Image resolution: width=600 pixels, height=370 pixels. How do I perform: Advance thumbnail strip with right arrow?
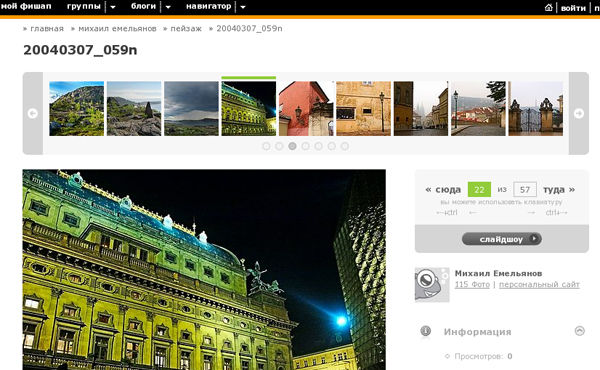click(579, 113)
